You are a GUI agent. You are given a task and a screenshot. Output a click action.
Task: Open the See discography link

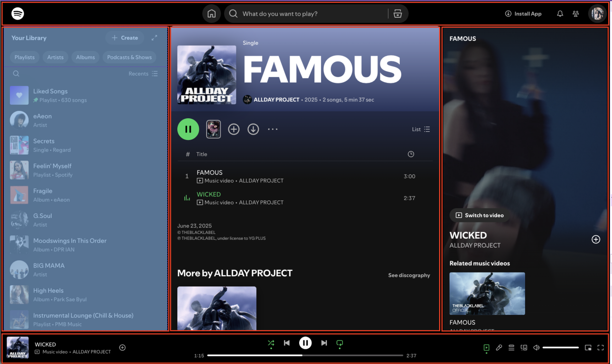(x=409, y=275)
